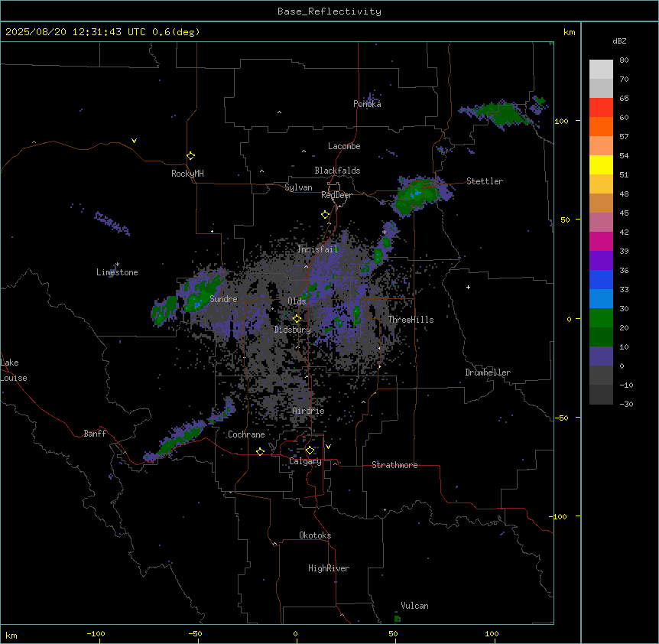Screen dimensions: 659x644
Task: Click the Sundre city label
Action: (x=223, y=299)
